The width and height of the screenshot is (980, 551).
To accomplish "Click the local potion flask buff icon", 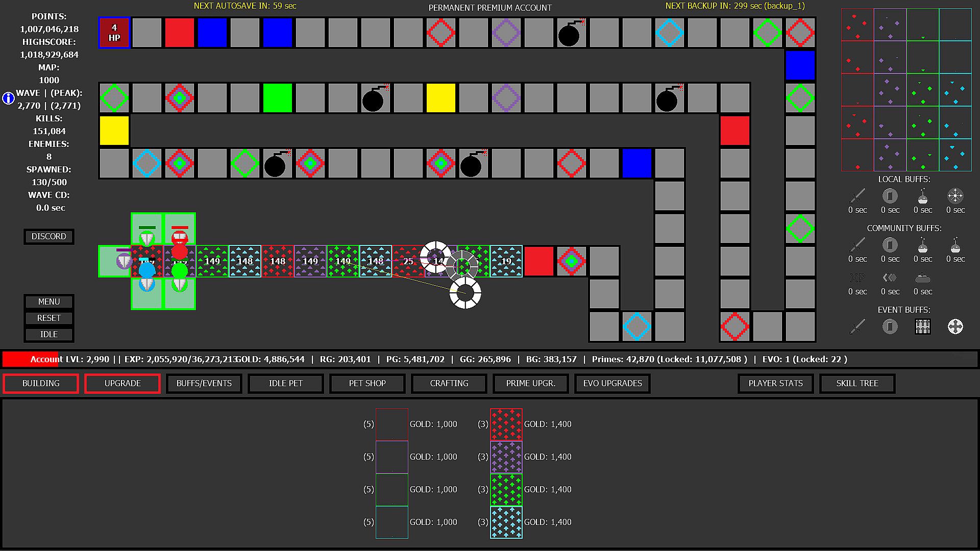I will click(x=922, y=196).
